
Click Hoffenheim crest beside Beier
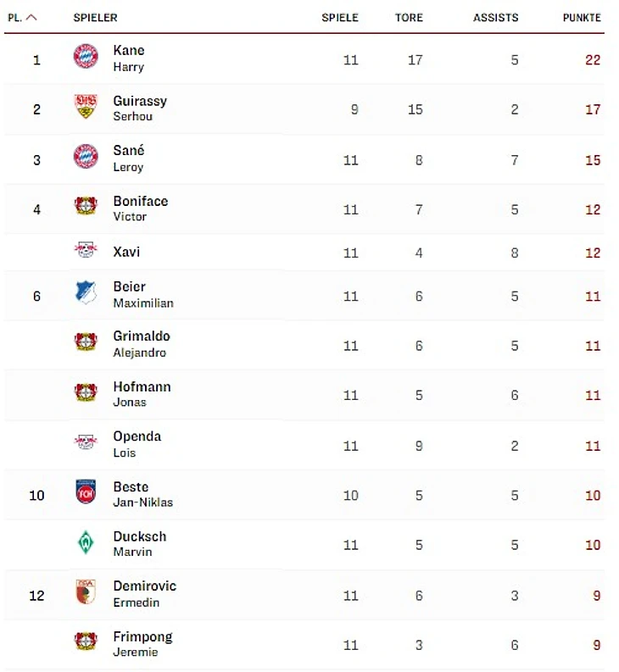pos(86,292)
